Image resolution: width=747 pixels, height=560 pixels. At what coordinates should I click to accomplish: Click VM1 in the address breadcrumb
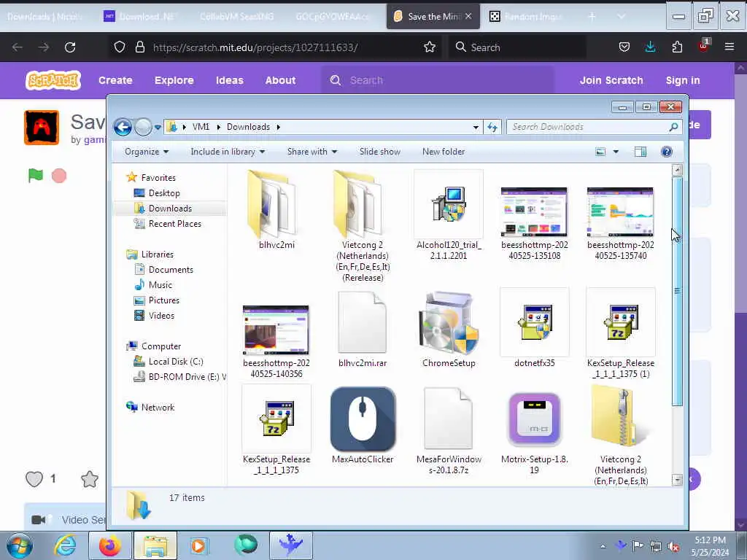coord(201,127)
